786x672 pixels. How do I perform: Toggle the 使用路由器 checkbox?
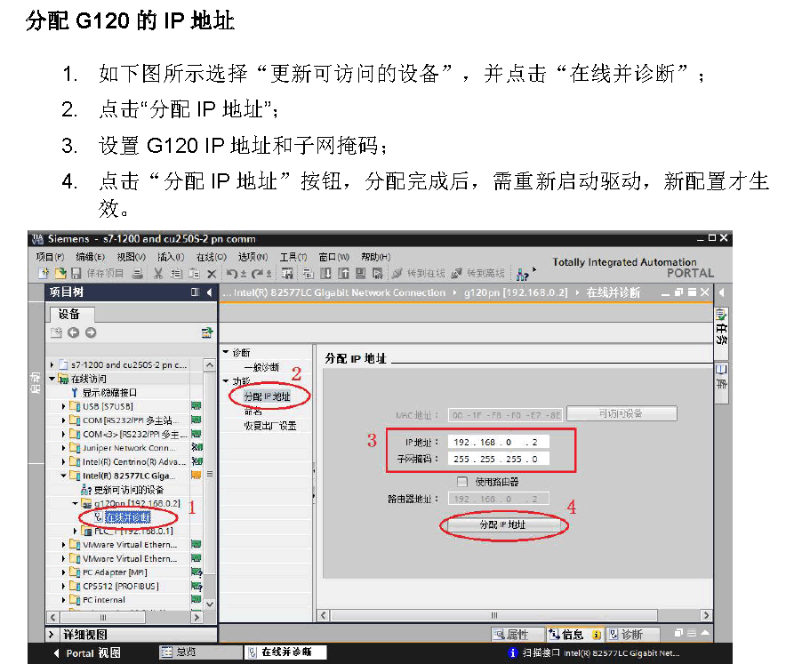click(462, 482)
